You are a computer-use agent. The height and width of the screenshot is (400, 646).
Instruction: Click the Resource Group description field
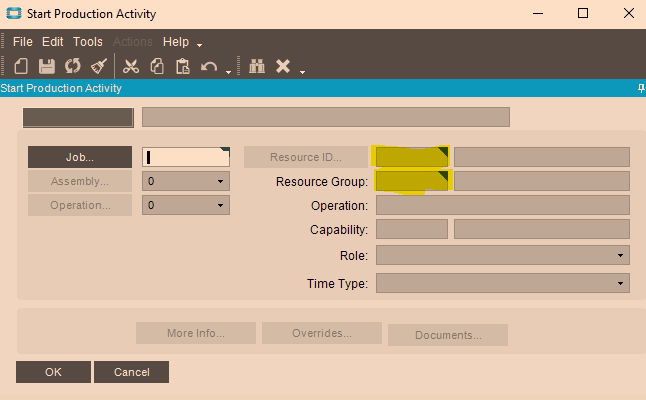542,181
